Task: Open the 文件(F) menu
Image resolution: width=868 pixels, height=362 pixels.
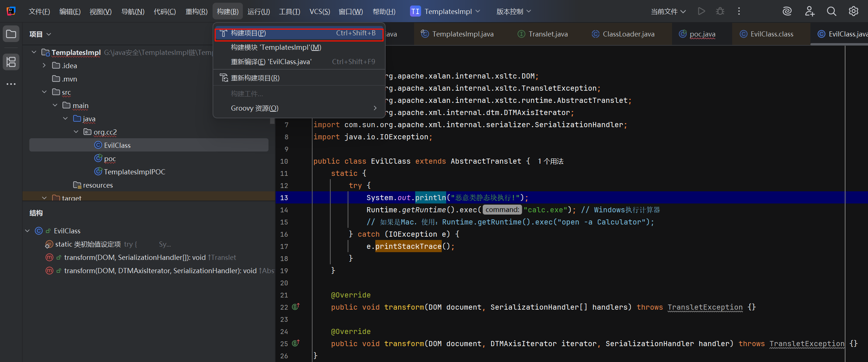Action: 39,11
